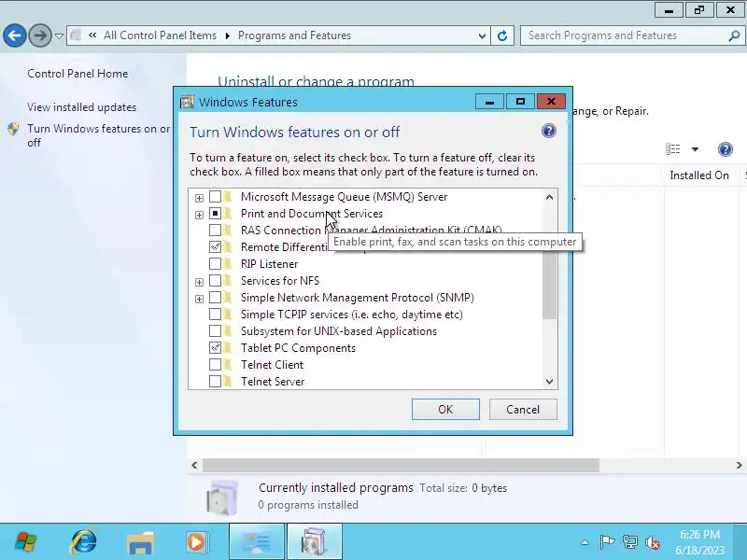
Task: Toggle Print and Document Services checkbox
Action: coord(216,214)
